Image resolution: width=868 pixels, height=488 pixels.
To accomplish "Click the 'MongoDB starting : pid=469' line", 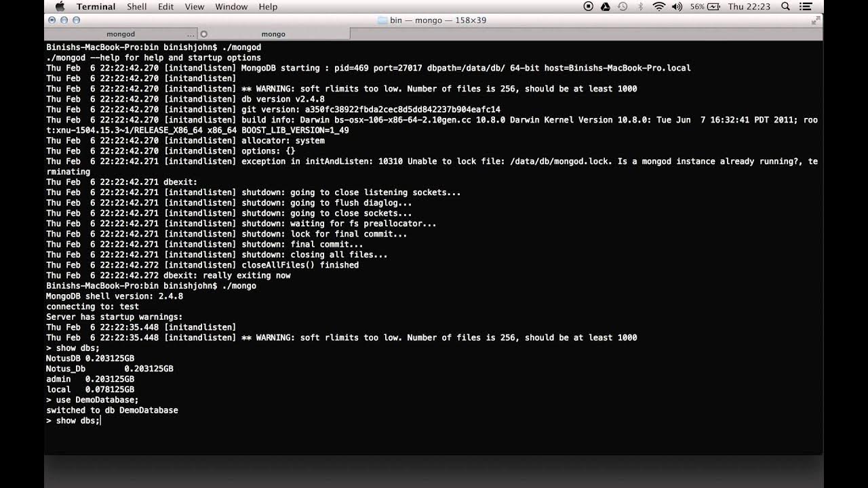I will tap(368, 68).
